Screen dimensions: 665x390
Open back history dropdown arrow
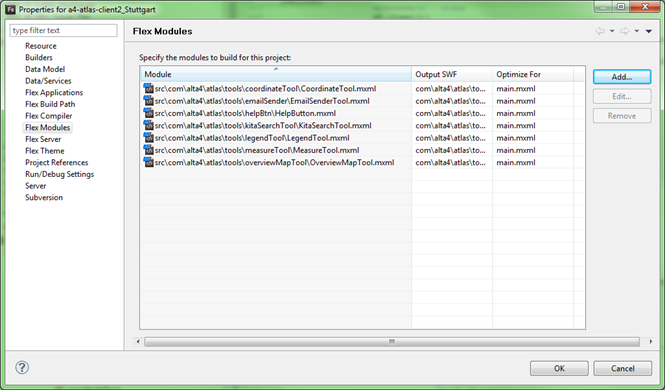[612, 31]
